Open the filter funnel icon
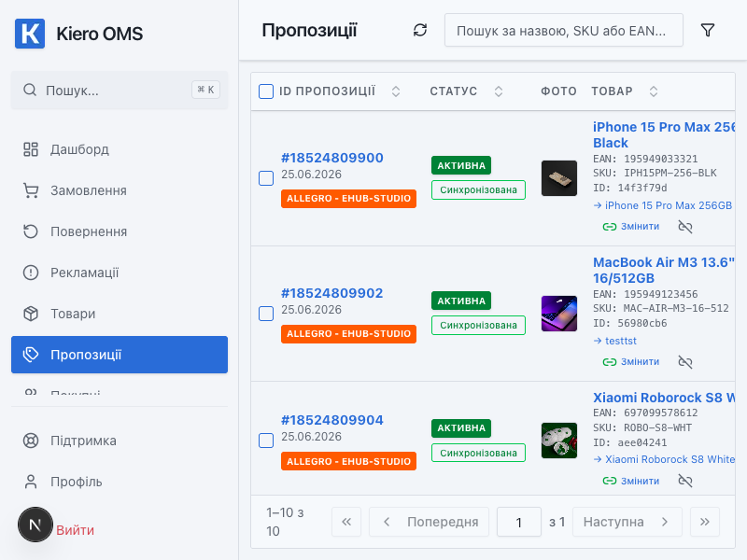 (x=708, y=30)
